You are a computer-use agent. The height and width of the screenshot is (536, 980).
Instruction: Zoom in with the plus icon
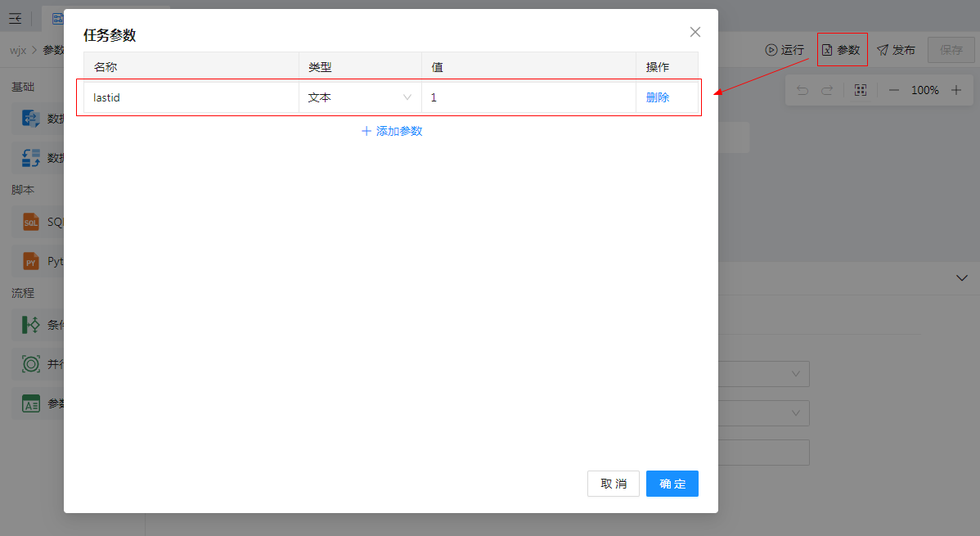tap(955, 90)
